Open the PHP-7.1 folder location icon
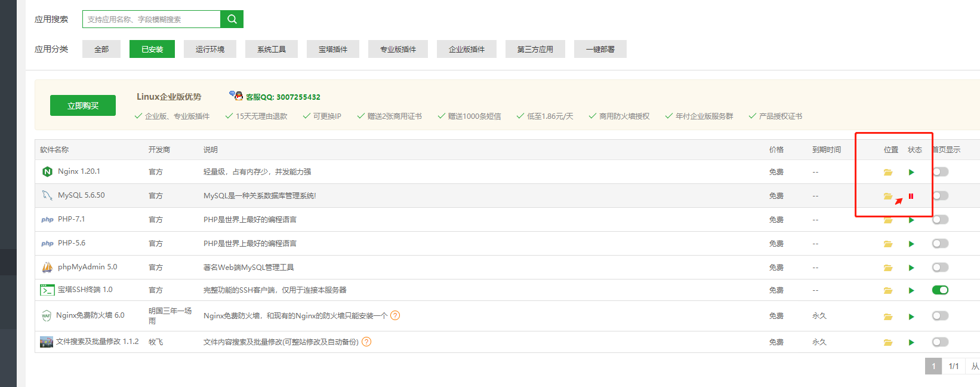 pyautogui.click(x=888, y=220)
